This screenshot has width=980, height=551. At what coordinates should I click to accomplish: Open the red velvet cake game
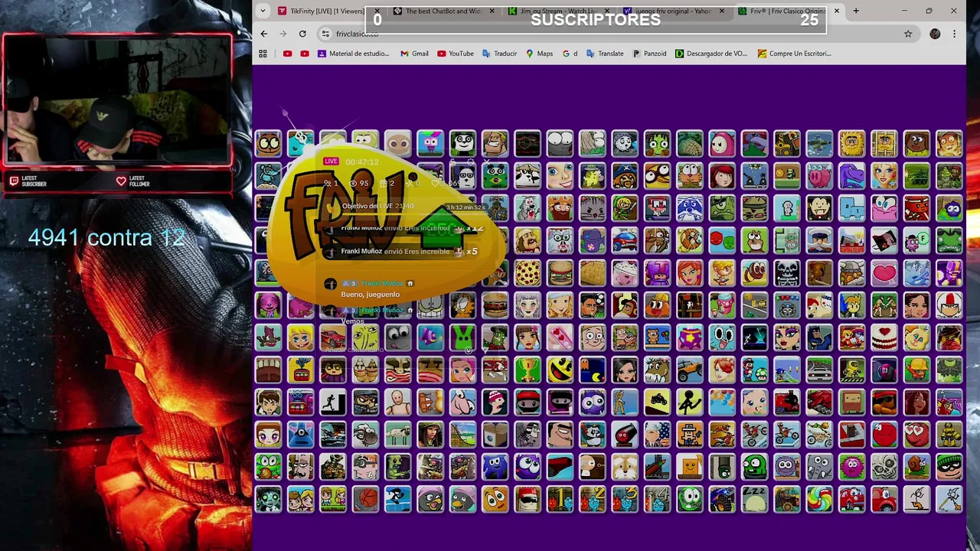[x=884, y=337]
